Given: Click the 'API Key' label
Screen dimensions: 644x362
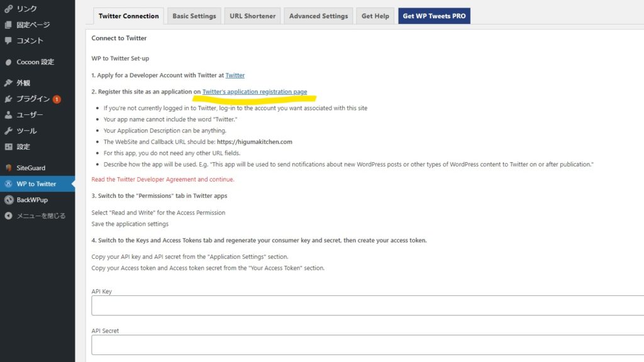Looking at the screenshot, I should tap(101, 292).
